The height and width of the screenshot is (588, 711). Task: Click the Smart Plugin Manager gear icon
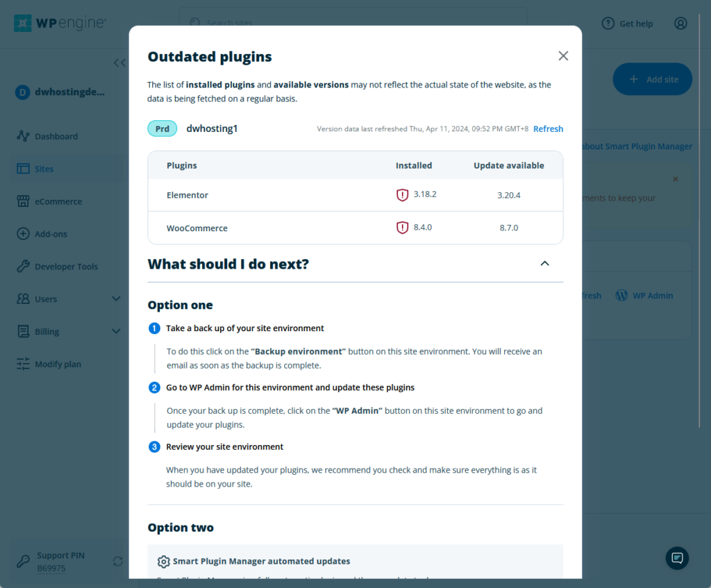click(163, 561)
